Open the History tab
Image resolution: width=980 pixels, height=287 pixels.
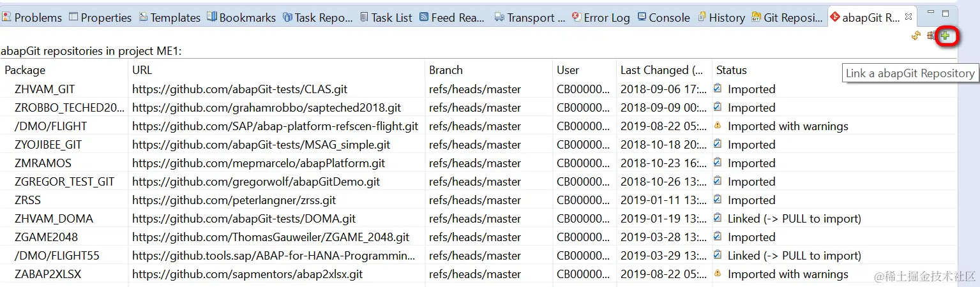click(721, 18)
